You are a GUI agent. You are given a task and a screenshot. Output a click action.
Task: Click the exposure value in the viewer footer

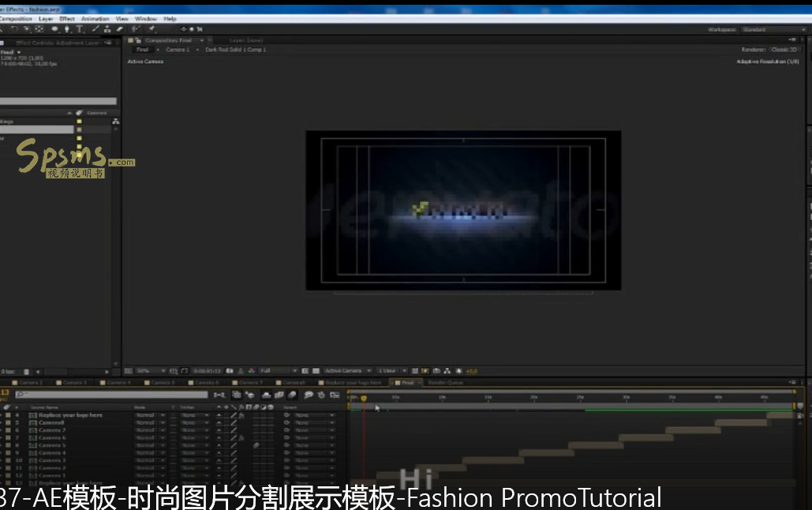coord(471,371)
